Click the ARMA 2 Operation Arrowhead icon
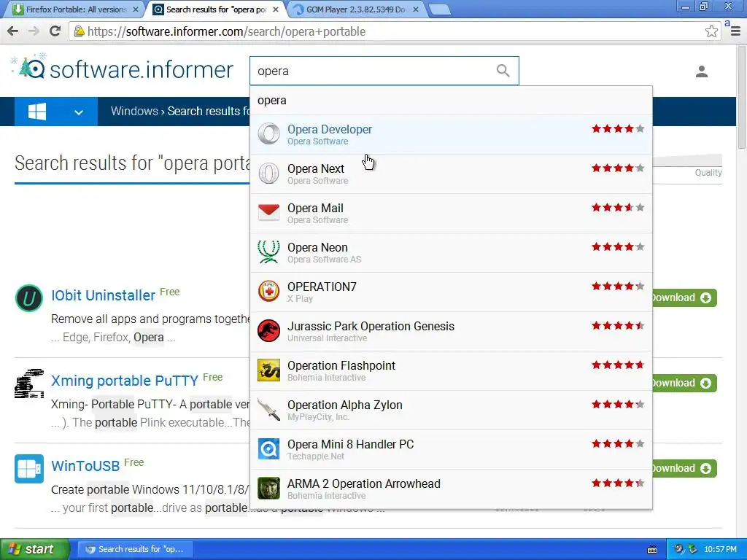This screenshot has width=747, height=560. coord(268,488)
